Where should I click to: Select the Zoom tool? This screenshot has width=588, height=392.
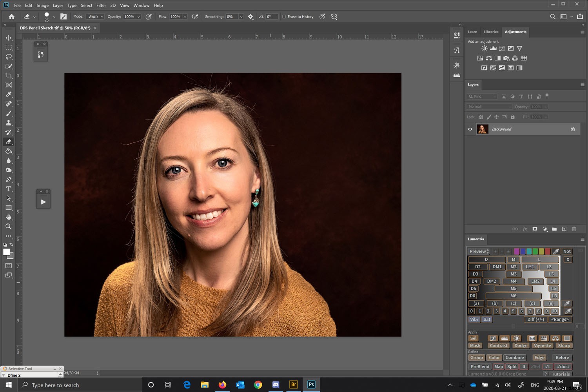click(9, 227)
